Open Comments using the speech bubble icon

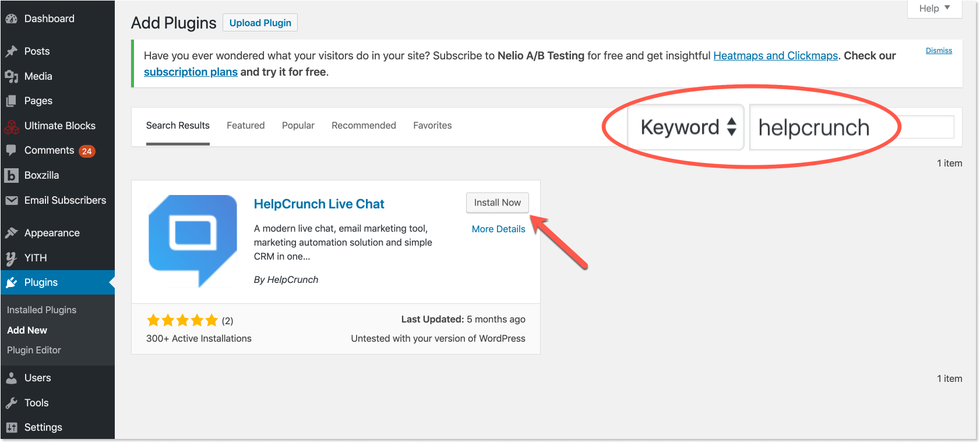pos(12,150)
